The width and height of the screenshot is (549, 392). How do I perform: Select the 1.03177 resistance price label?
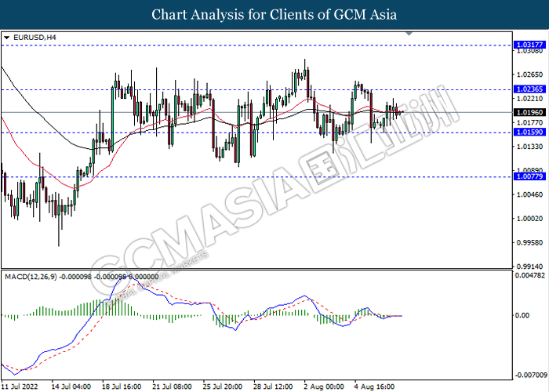[529, 45]
